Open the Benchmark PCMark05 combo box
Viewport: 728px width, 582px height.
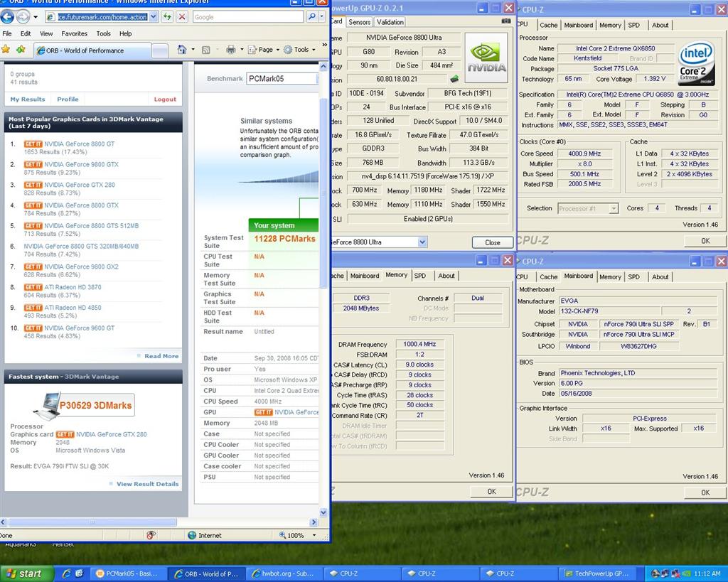(282, 78)
